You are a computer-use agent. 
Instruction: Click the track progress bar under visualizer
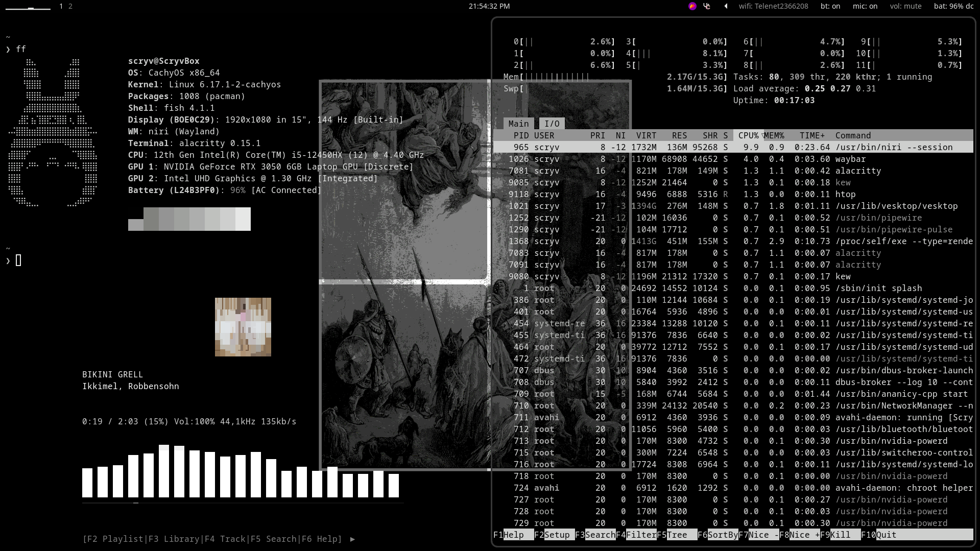pos(243,503)
